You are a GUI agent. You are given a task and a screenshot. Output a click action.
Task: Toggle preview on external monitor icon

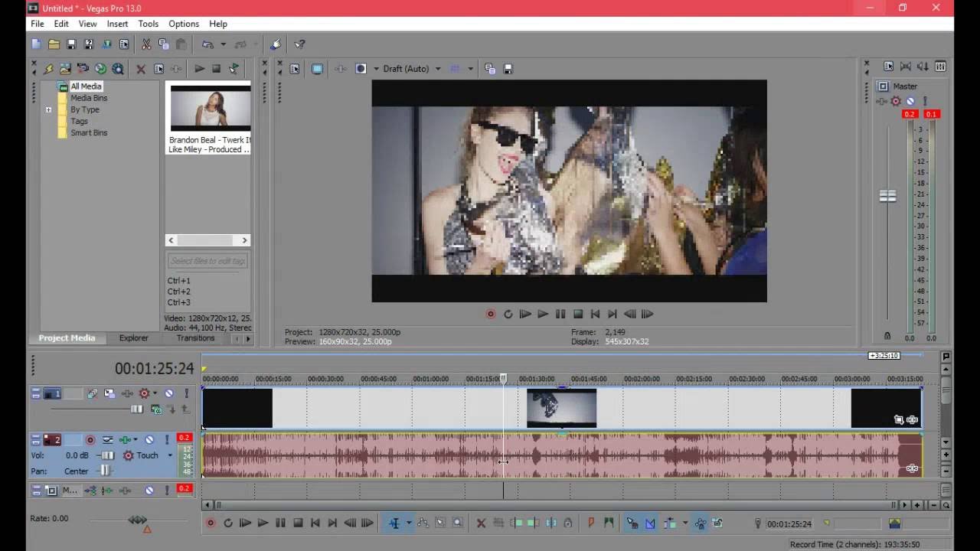317,69
